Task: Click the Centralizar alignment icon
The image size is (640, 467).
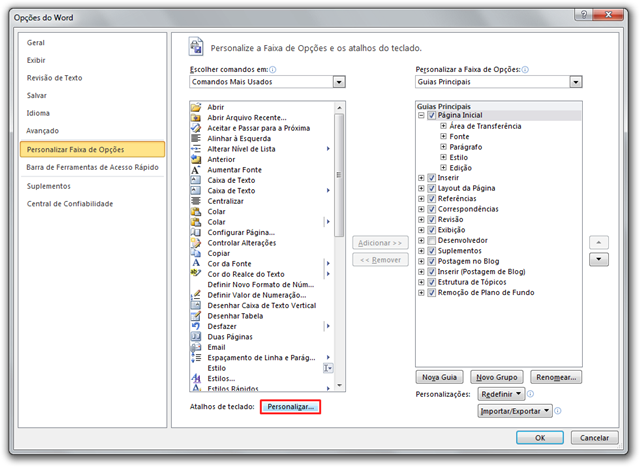Action: [x=196, y=201]
